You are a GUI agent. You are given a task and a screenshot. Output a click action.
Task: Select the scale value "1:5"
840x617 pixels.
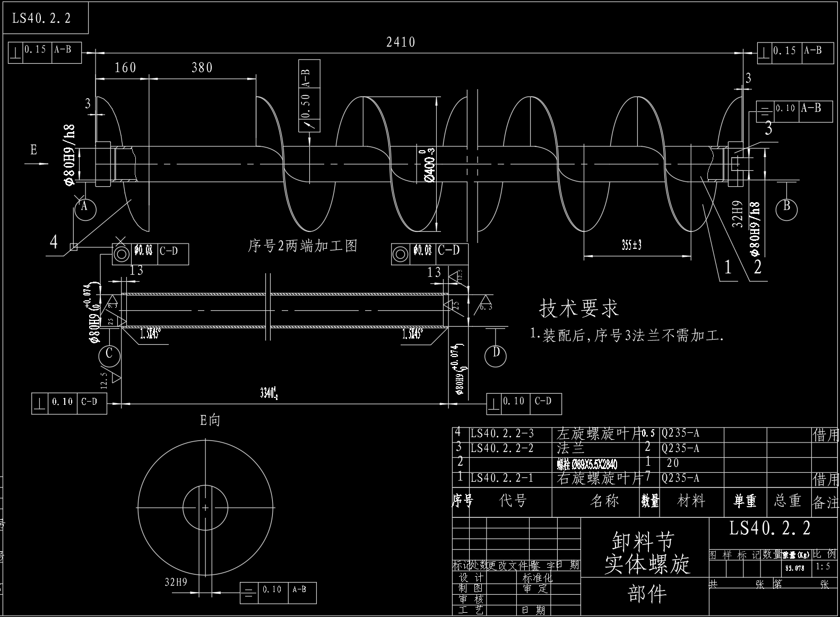point(823,567)
